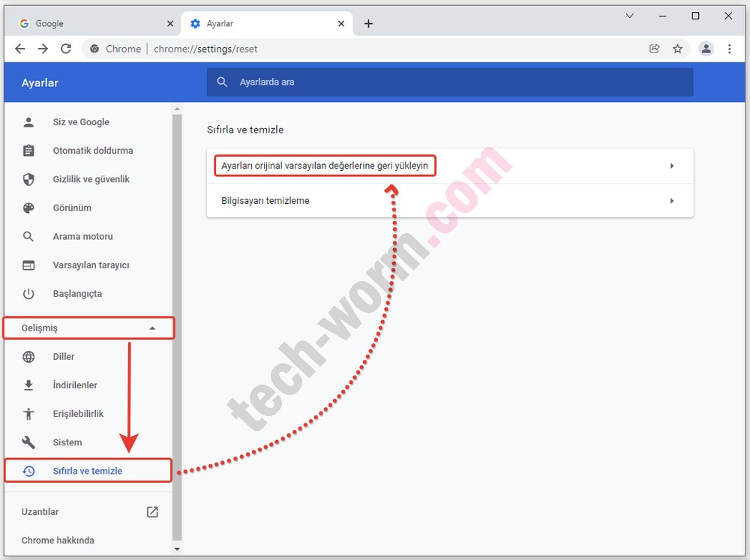Reload the page with the refresh icon
Image resolution: width=750 pixels, height=560 pixels.
(x=66, y=49)
